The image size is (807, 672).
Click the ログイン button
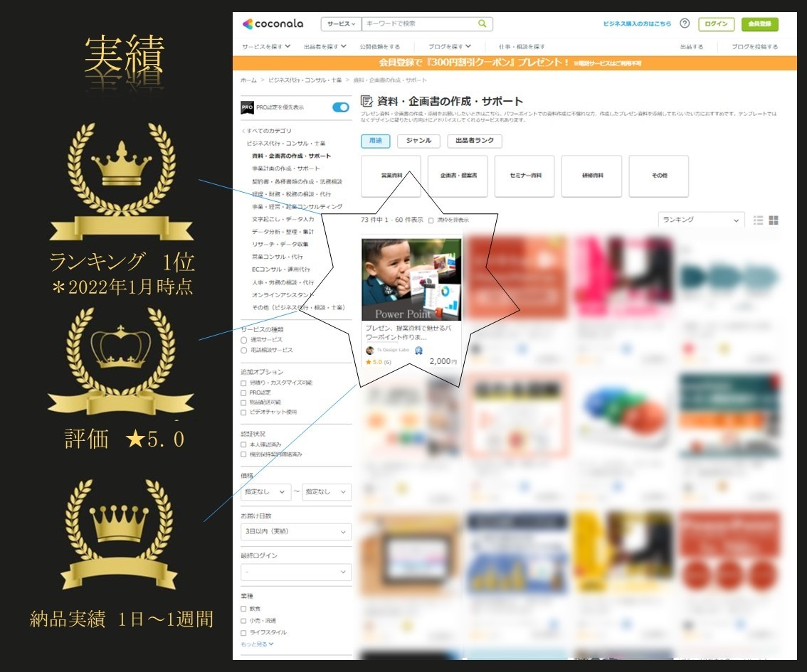[716, 24]
